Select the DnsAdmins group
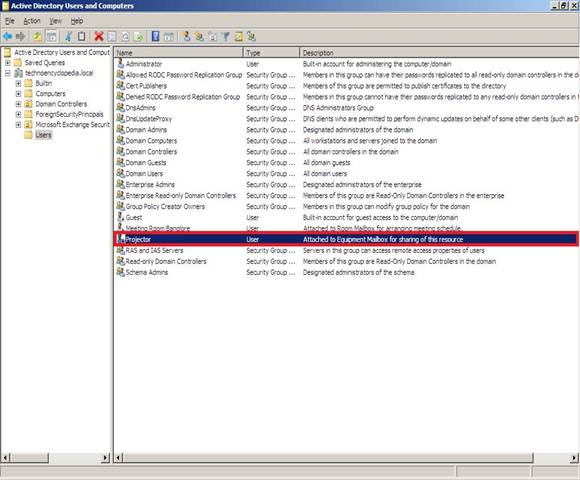Image resolution: width=580 pixels, height=480 pixels. pyautogui.click(x=346, y=108)
